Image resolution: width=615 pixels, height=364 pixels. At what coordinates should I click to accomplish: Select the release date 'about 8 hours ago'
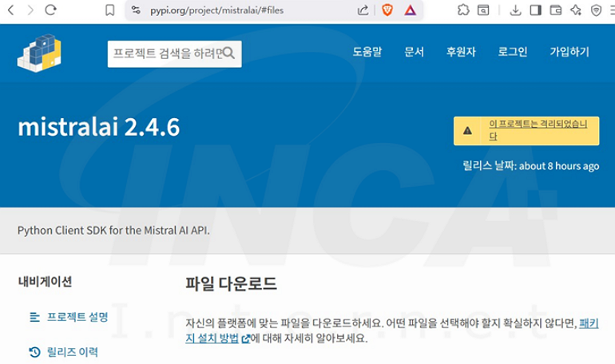coord(559,166)
